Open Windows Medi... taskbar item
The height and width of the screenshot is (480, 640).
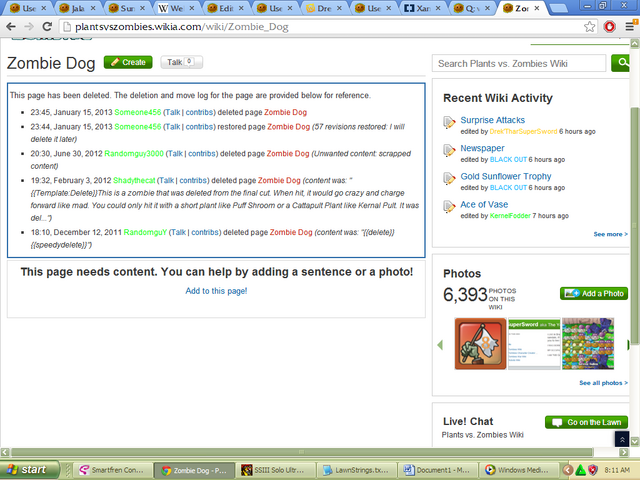pyautogui.click(x=518, y=470)
